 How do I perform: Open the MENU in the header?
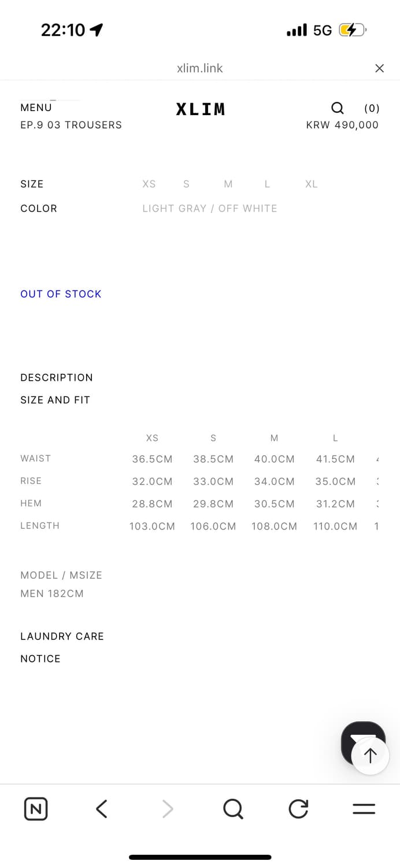36,108
